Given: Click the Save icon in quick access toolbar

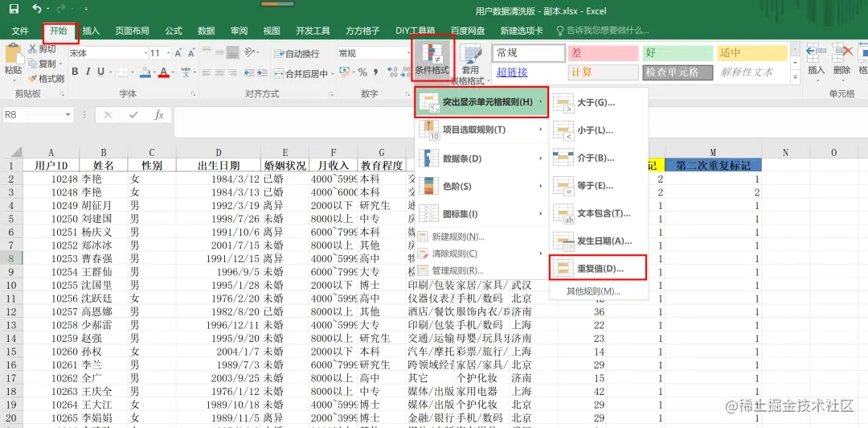Looking at the screenshot, I should point(14,9).
